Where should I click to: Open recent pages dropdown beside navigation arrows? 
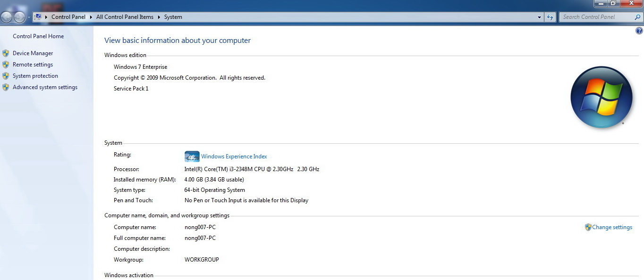point(29,17)
